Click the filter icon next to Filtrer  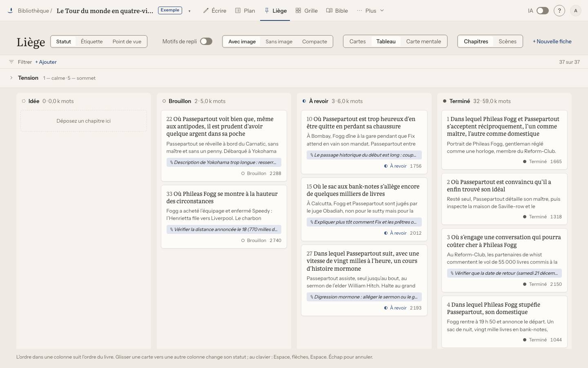[x=11, y=62]
